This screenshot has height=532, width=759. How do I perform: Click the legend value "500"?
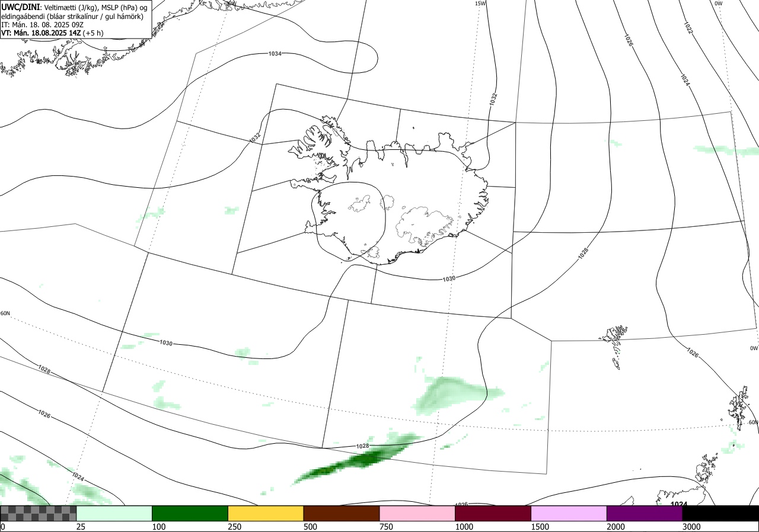[x=310, y=527]
